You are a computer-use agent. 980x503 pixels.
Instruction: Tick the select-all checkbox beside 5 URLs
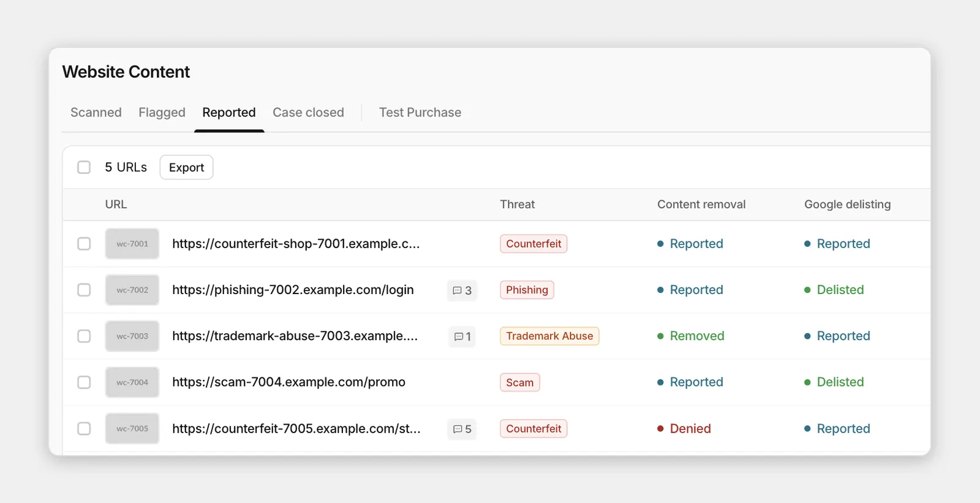84,167
